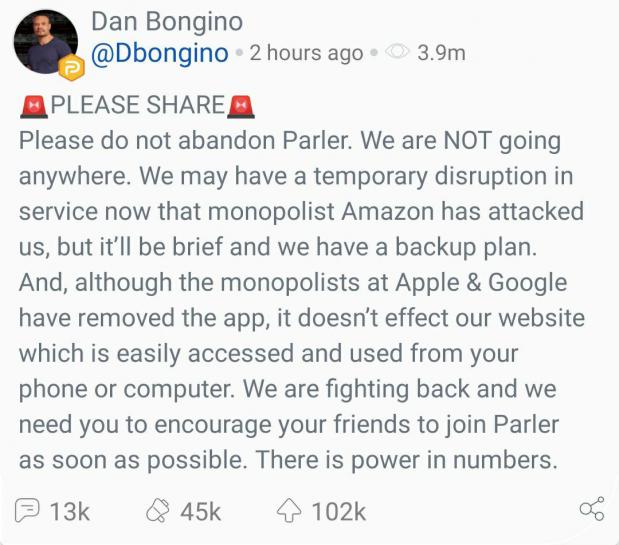
Task: Click the 102k upvotes count
Action: click(x=338, y=512)
